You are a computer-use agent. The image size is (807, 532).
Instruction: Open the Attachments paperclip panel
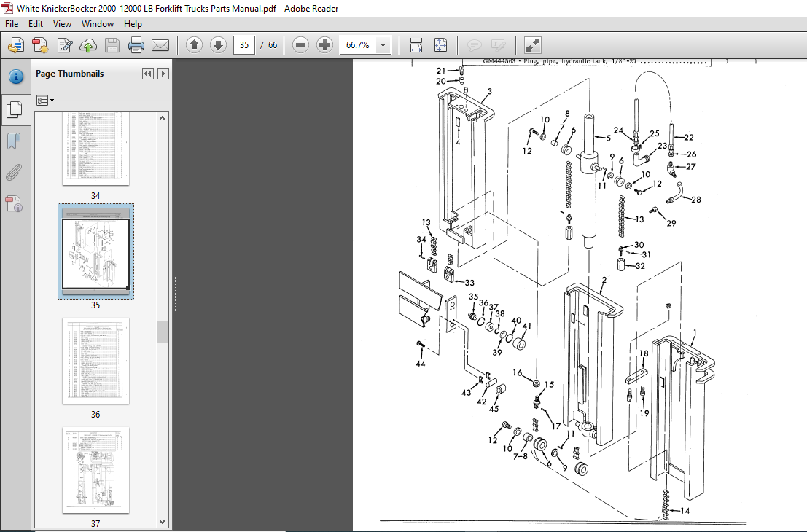(x=14, y=173)
